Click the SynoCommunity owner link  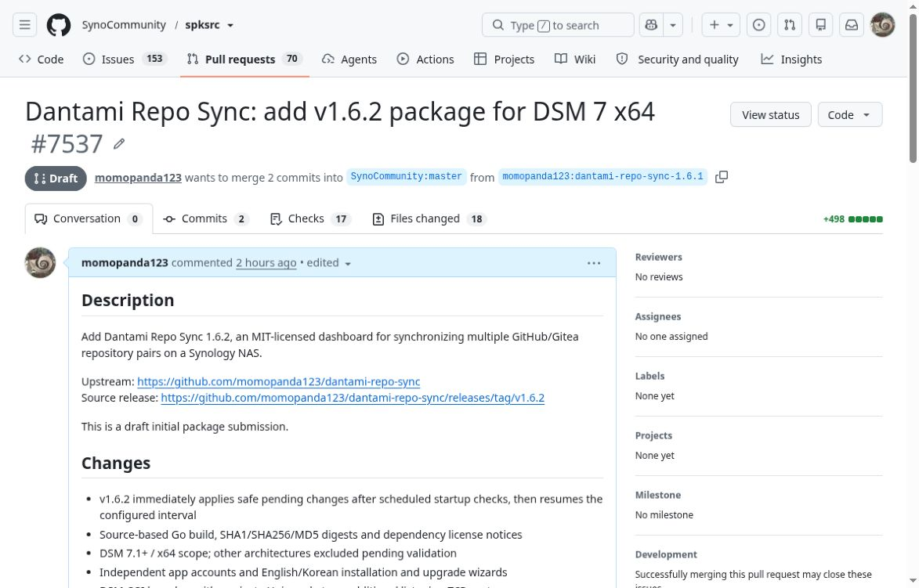[x=124, y=25]
